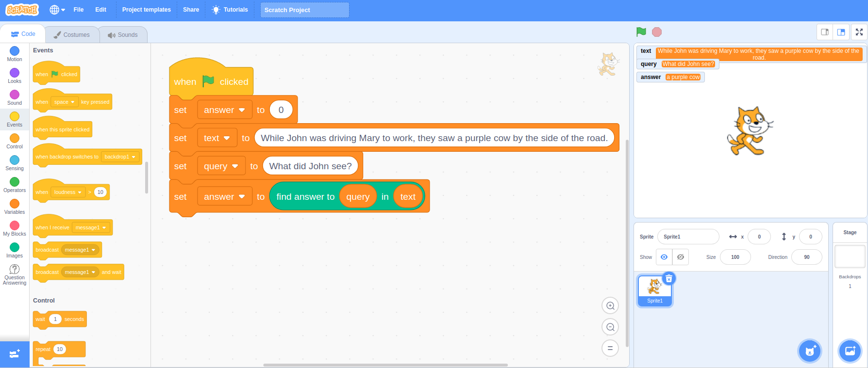Show the sprite with the eye icon

click(x=664, y=257)
